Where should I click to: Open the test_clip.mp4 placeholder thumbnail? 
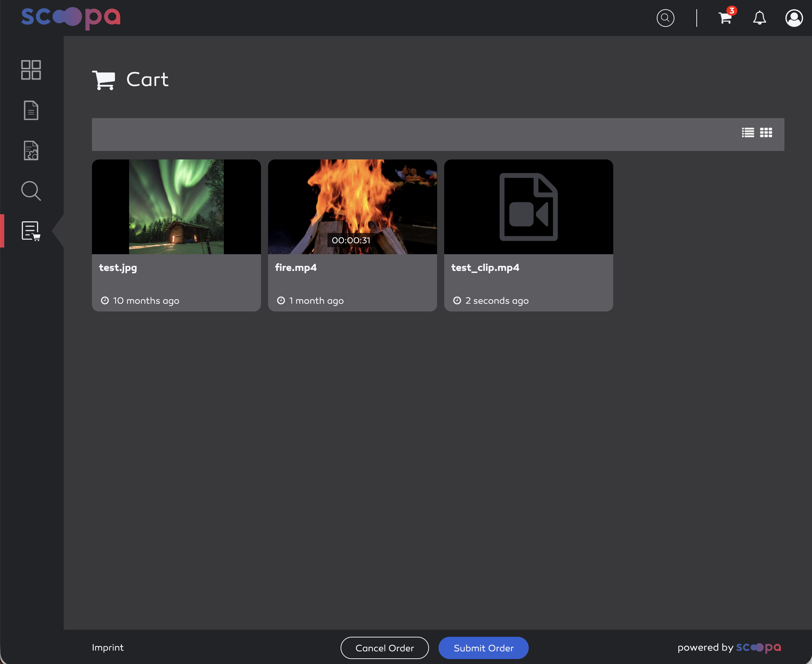click(x=528, y=206)
